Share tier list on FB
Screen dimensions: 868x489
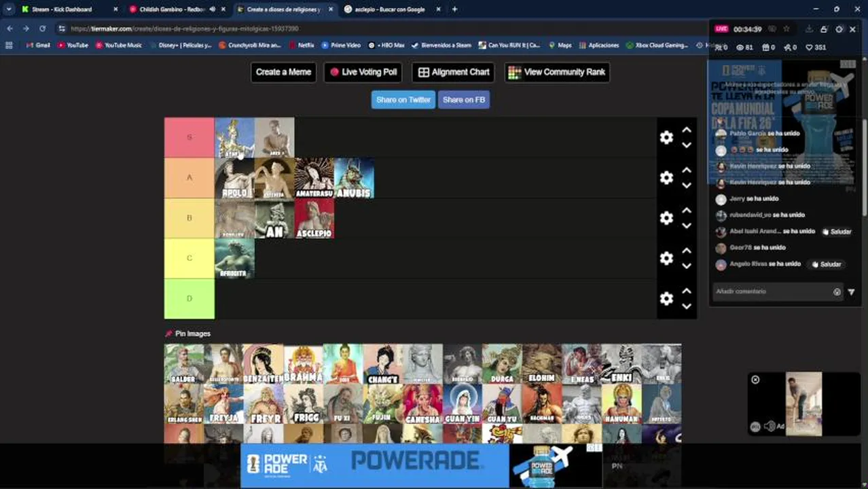tap(464, 100)
